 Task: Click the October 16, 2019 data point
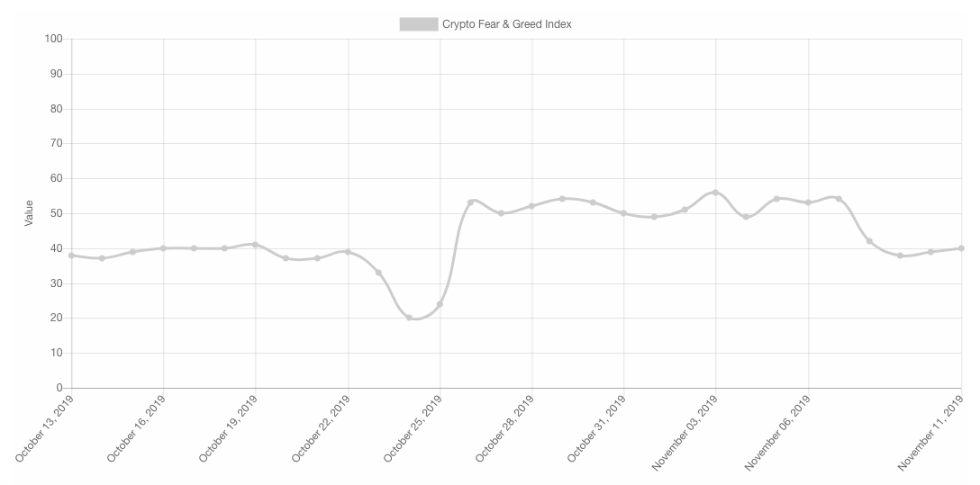[x=164, y=248]
